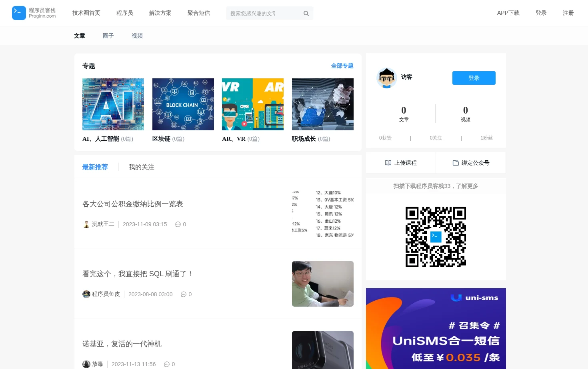This screenshot has height=369, width=588.
Task: Open the VR AR topic thumbnail
Action: (x=253, y=104)
